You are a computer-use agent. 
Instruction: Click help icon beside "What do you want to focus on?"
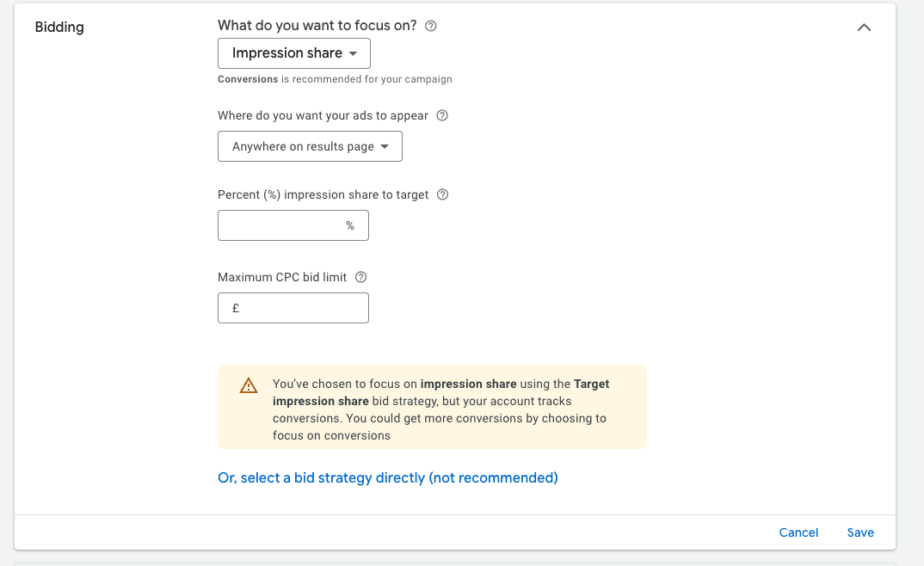[x=431, y=26]
